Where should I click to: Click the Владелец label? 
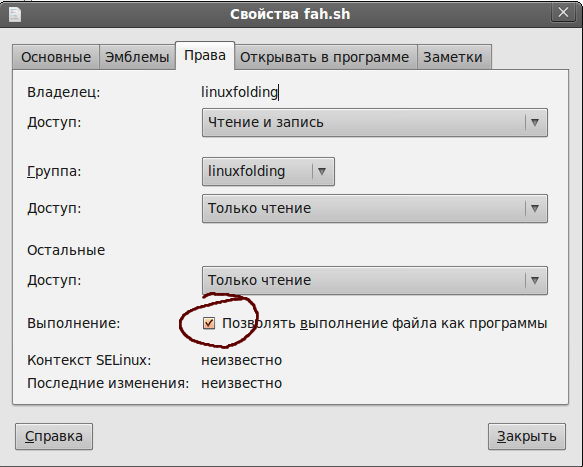64,92
